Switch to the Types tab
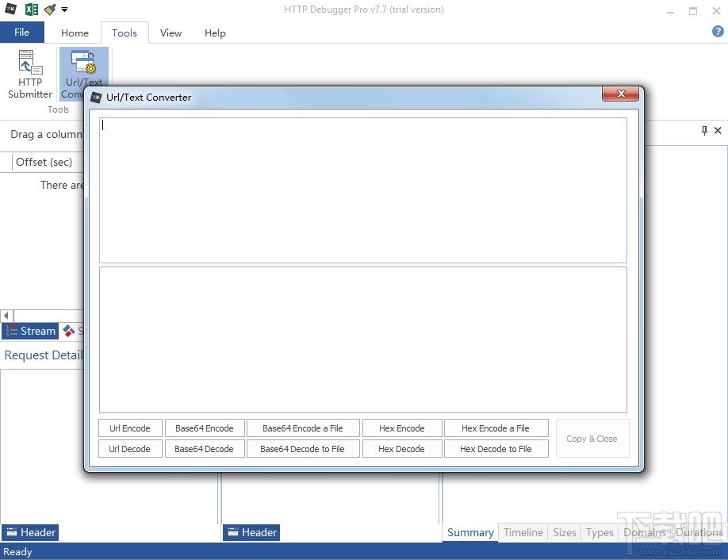 600,532
